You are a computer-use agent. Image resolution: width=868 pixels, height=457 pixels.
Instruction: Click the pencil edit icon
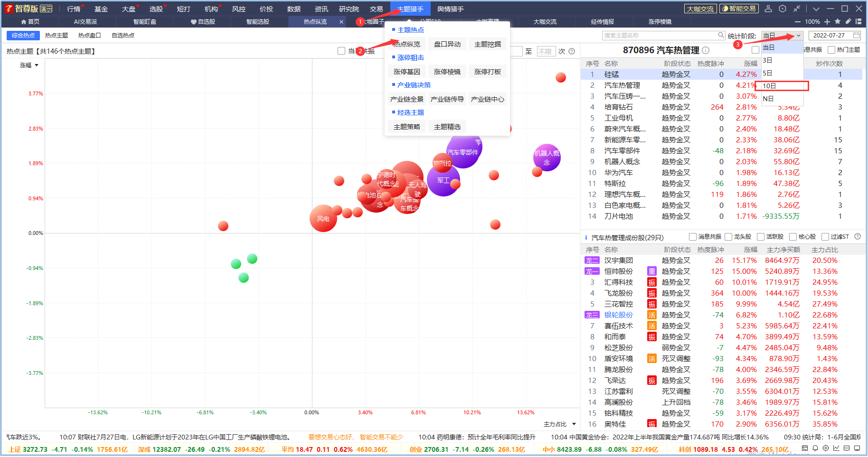coord(848,21)
